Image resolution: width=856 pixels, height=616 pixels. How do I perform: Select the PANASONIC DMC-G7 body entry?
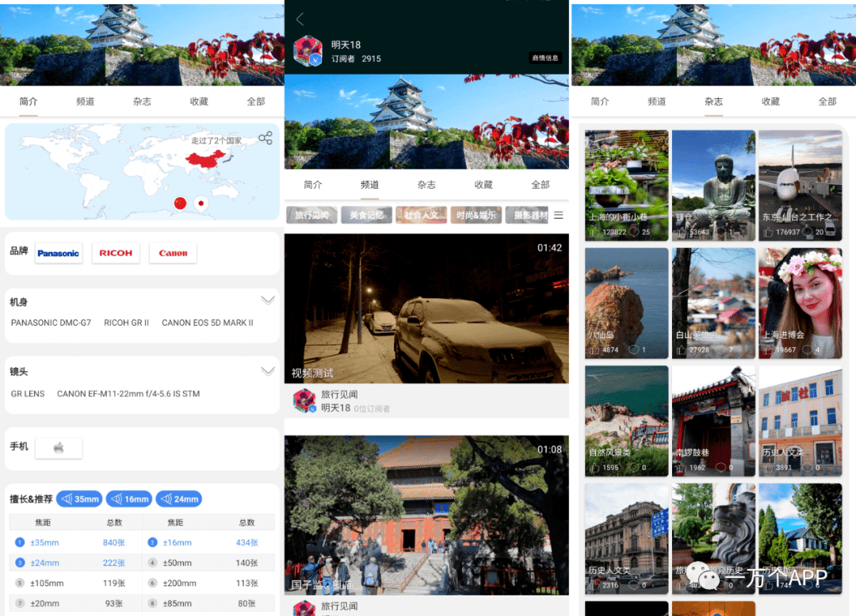(x=51, y=323)
